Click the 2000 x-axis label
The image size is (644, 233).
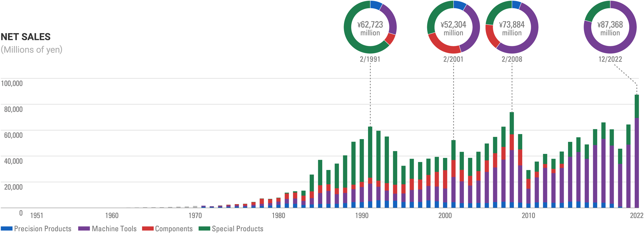tap(445, 215)
